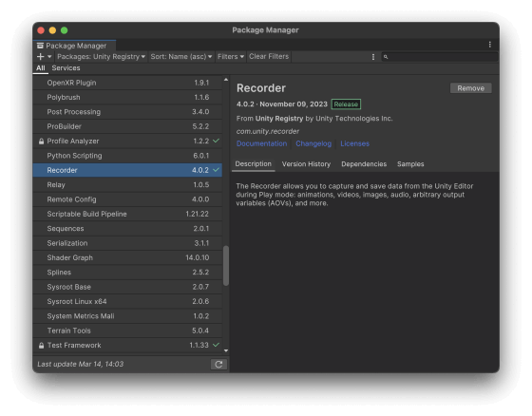The width and height of the screenshot is (532, 416).
Task: Click Last update Mar 14, 14:03 text
Action: pyautogui.click(x=81, y=364)
